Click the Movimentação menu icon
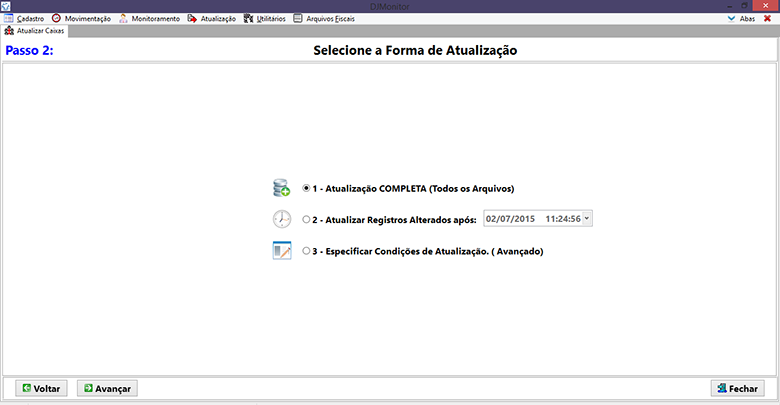This screenshot has width=780, height=405. (x=56, y=18)
